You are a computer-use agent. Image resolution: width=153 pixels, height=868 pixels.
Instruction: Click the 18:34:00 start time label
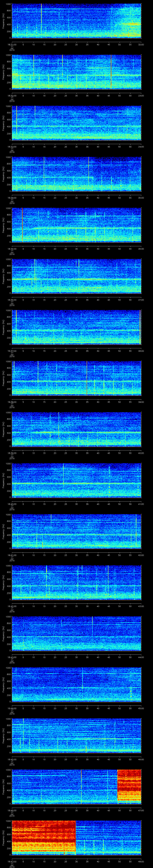[x=12, y=198]
